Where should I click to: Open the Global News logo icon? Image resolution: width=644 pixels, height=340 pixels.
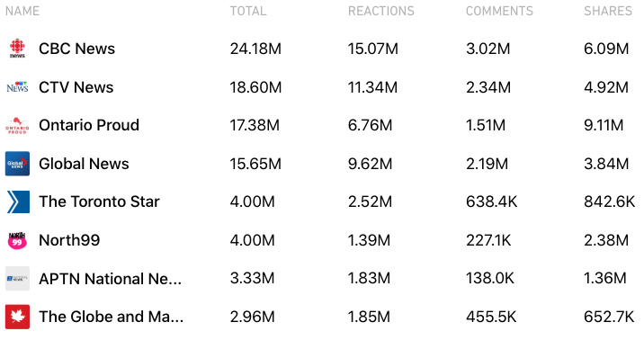tap(17, 164)
